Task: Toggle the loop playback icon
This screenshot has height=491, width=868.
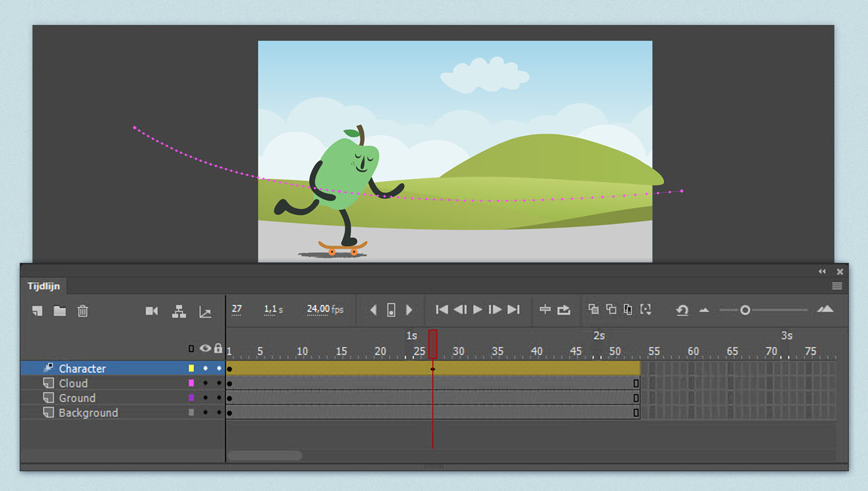Action: pos(564,310)
